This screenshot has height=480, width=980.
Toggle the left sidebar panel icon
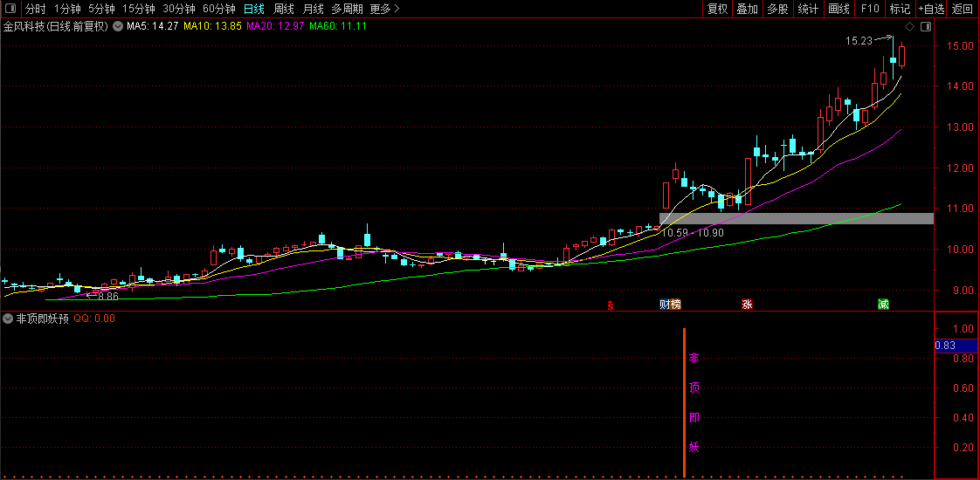[x=10, y=9]
